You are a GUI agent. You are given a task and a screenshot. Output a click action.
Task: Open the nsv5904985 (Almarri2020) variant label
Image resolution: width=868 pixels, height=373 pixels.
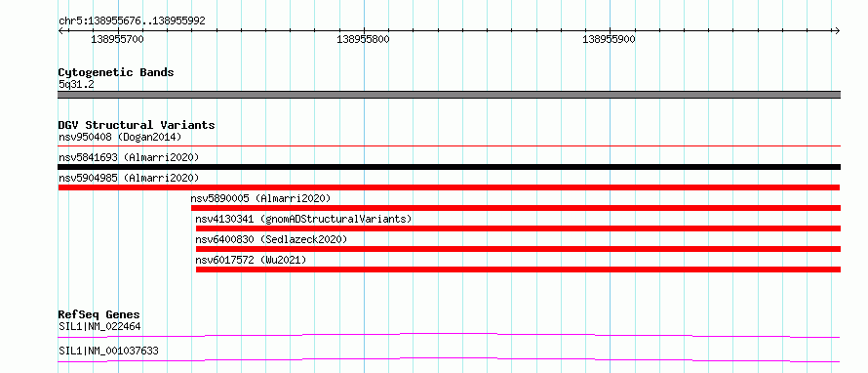point(129,178)
